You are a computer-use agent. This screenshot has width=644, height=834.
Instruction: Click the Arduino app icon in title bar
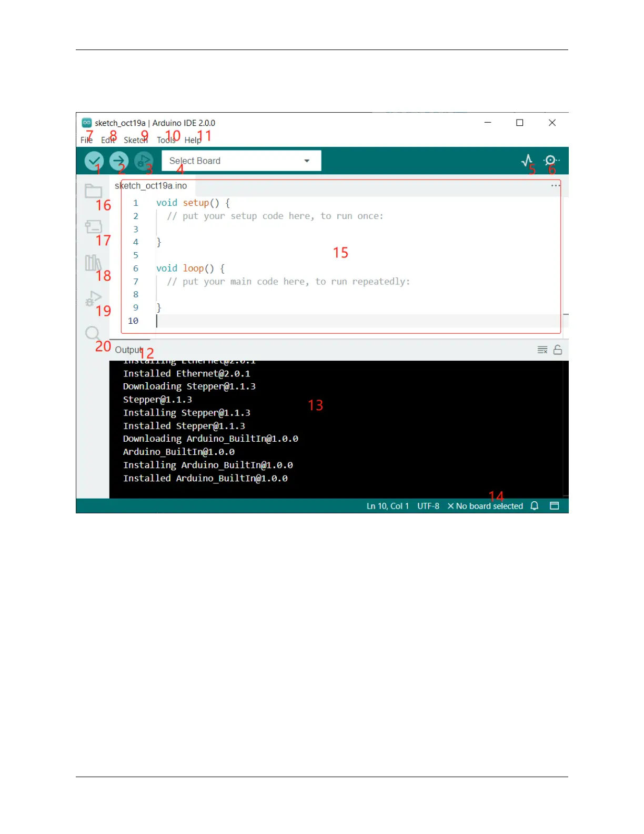[87, 123]
